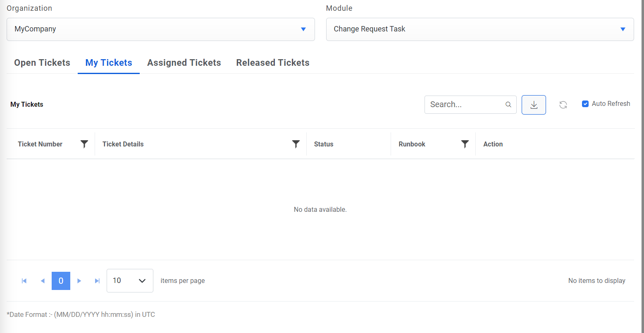The width and height of the screenshot is (644, 333).
Task: Click into the Search input field
Action: click(465, 105)
